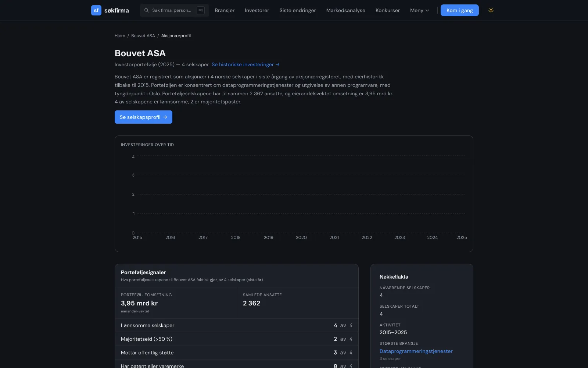588x368 pixels.
Task: Open the Bransjer menu item
Action: point(225,10)
